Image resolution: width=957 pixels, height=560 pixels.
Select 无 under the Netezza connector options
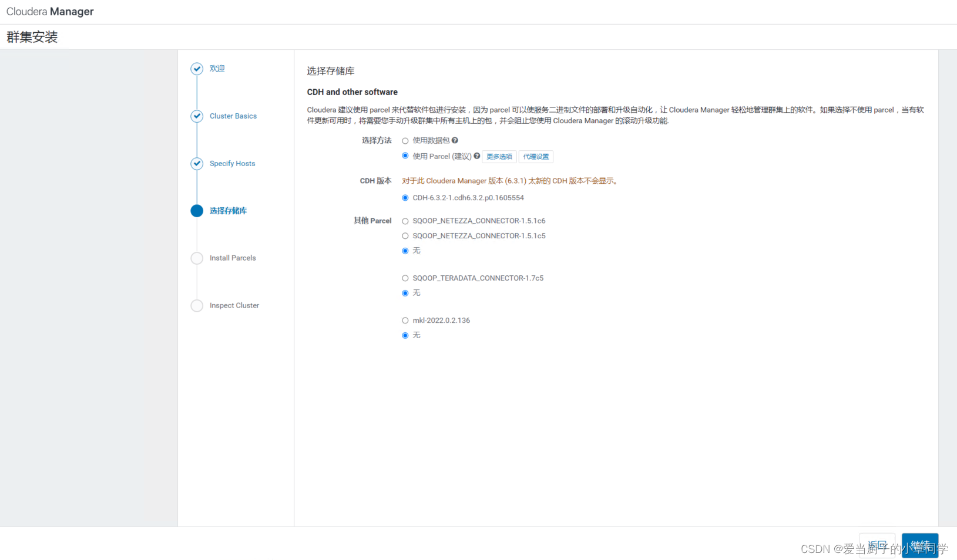(405, 251)
